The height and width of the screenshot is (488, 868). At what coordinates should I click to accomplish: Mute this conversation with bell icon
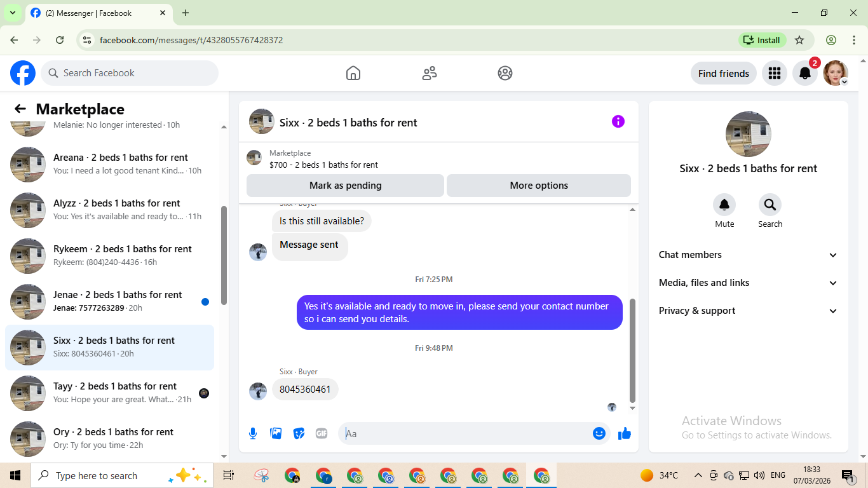point(724,205)
